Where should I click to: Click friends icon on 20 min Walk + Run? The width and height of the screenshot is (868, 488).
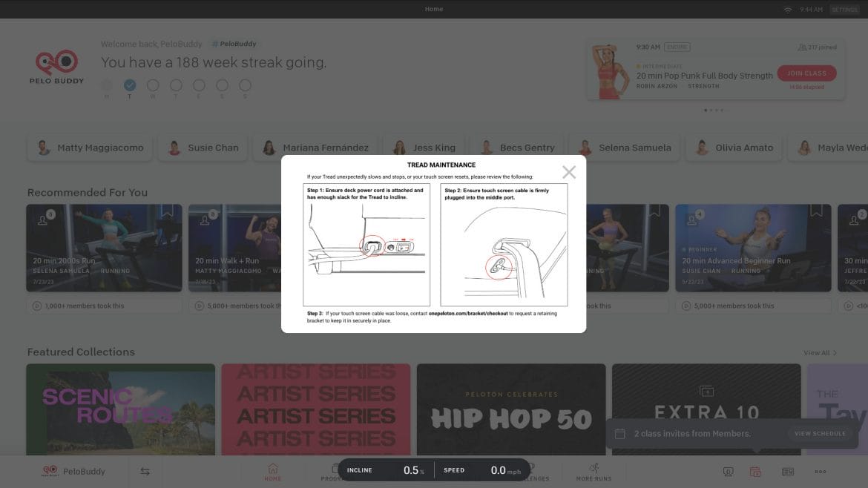click(206, 219)
